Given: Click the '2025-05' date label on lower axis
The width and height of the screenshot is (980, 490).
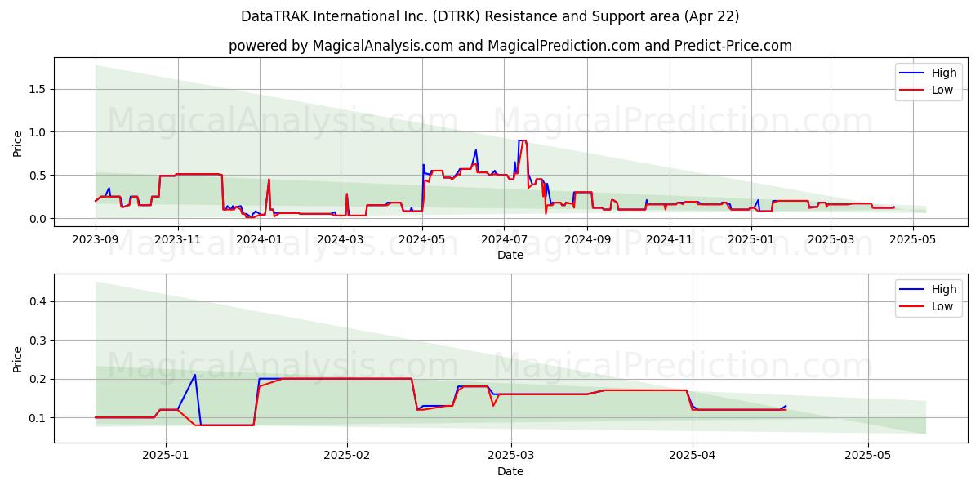Looking at the screenshot, I should 868,457.
